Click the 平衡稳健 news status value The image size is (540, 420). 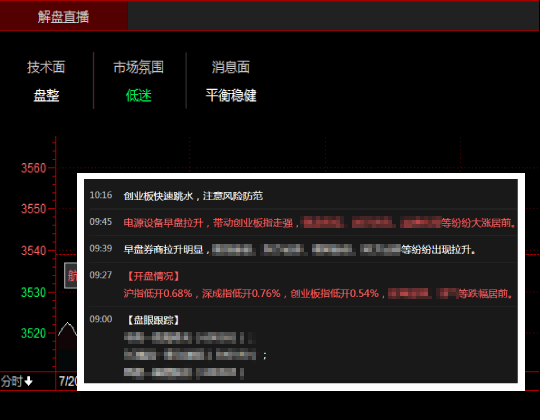[231, 95]
